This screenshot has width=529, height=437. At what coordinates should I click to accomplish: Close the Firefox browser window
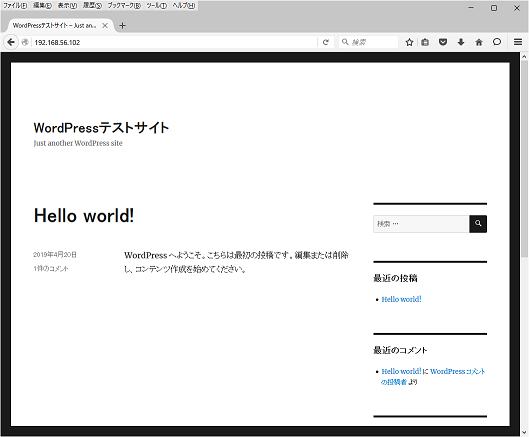[517, 8]
